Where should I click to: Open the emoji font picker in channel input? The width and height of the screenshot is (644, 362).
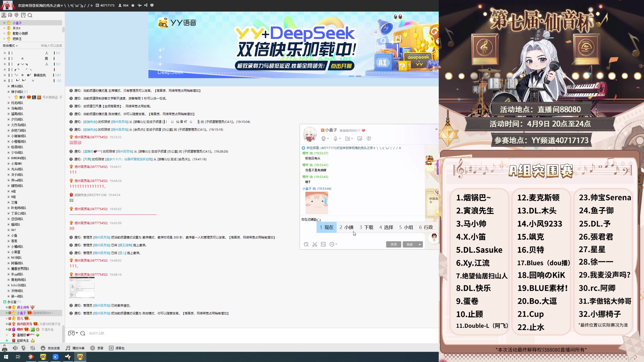pyautogui.click(x=83, y=333)
